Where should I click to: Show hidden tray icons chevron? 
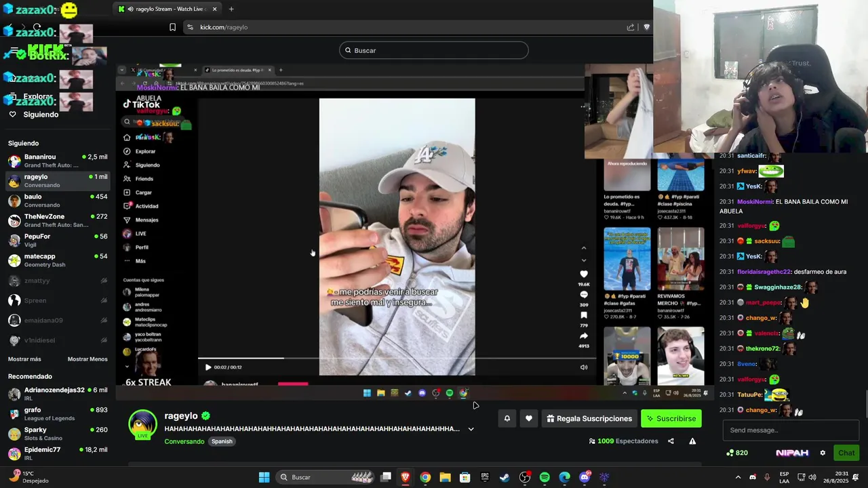[738, 477]
